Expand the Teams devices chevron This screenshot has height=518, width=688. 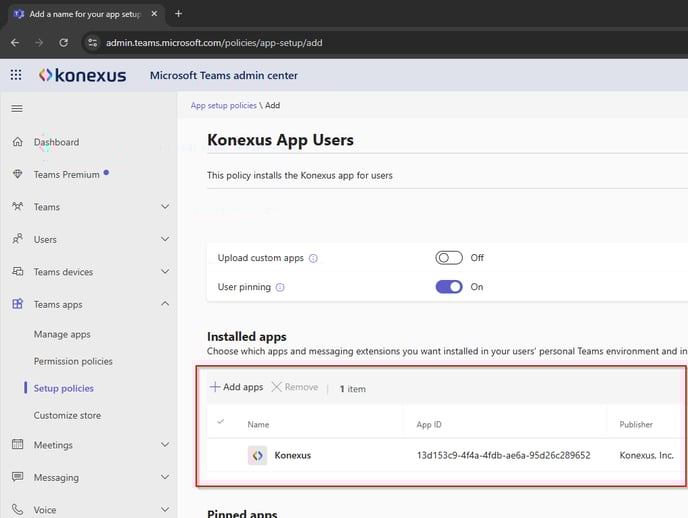click(x=165, y=272)
